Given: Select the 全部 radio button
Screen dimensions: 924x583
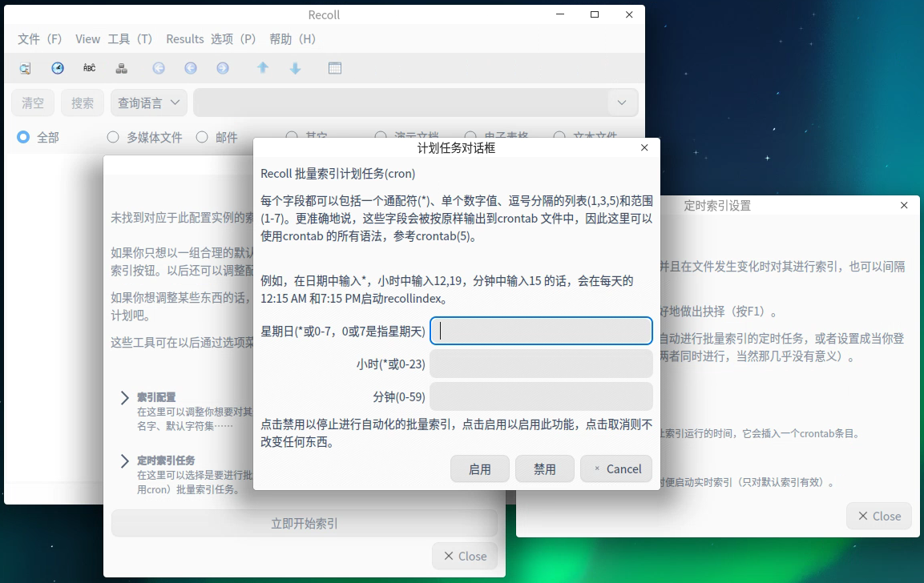Looking at the screenshot, I should (23, 137).
